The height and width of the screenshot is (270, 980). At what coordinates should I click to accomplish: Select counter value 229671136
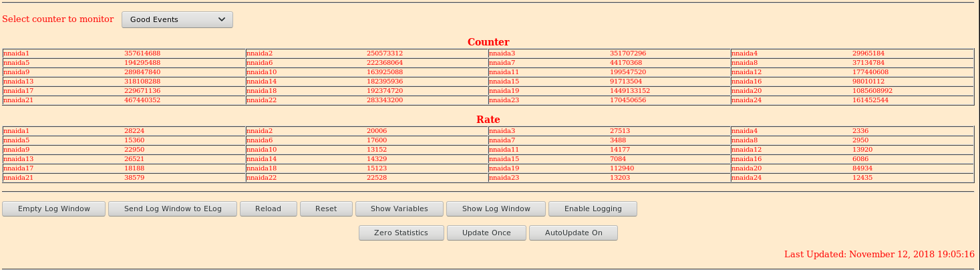coord(142,91)
